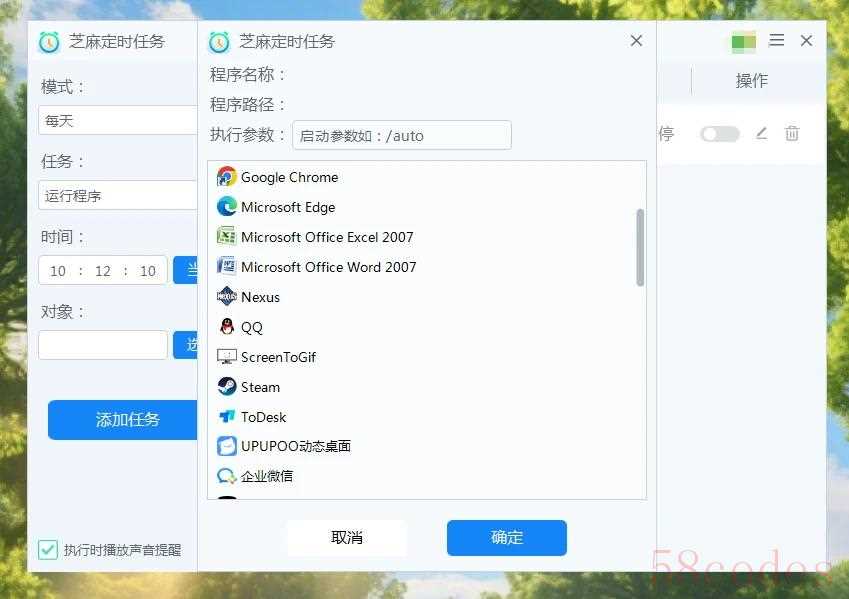849x599 pixels.
Task: Click the program list scrollbar
Action: 641,248
